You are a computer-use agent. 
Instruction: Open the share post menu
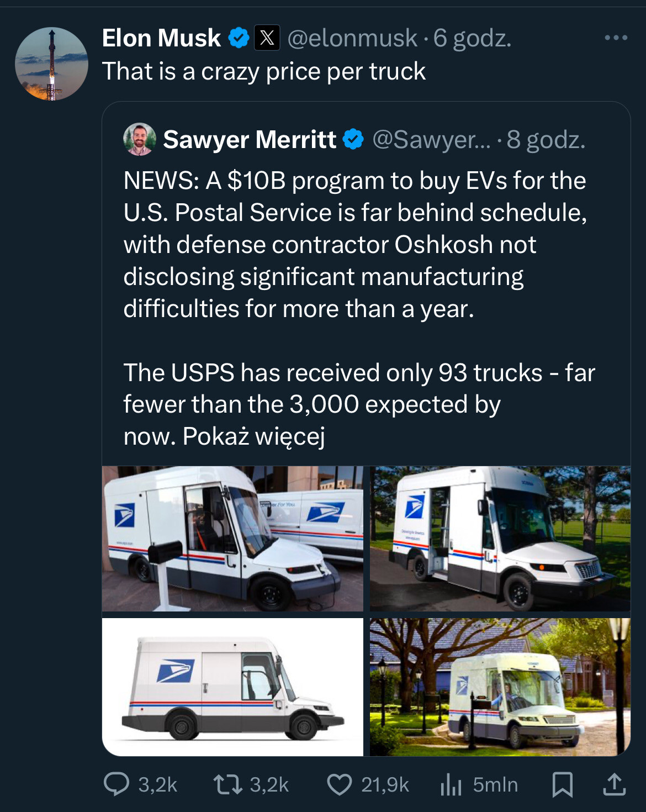(x=614, y=784)
